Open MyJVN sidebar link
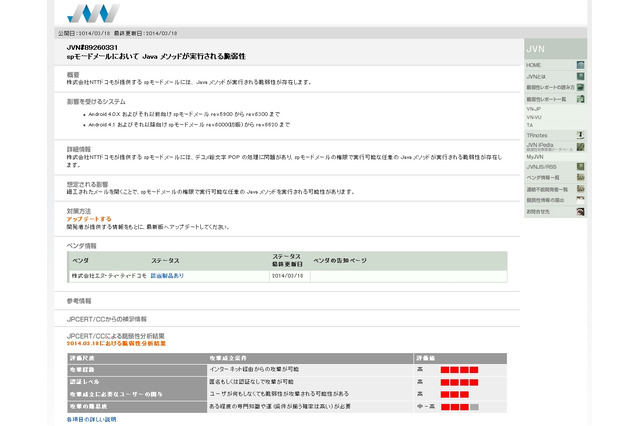Screen dimensions: 640x426 point(535,157)
